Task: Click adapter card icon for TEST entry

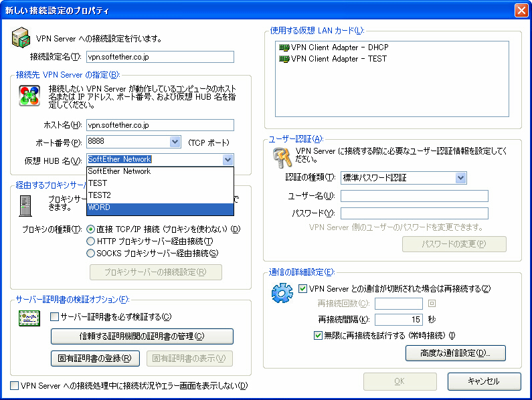Action: (x=284, y=59)
